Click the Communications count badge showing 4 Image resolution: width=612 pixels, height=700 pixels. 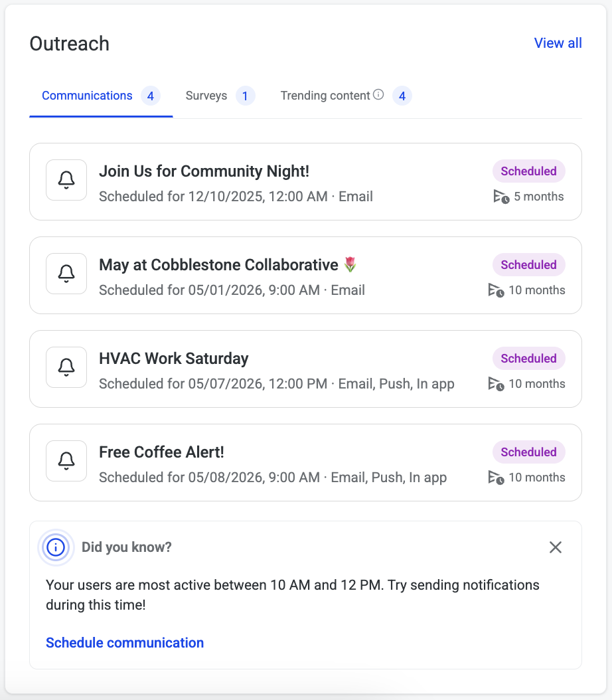pyautogui.click(x=151, y=96)
